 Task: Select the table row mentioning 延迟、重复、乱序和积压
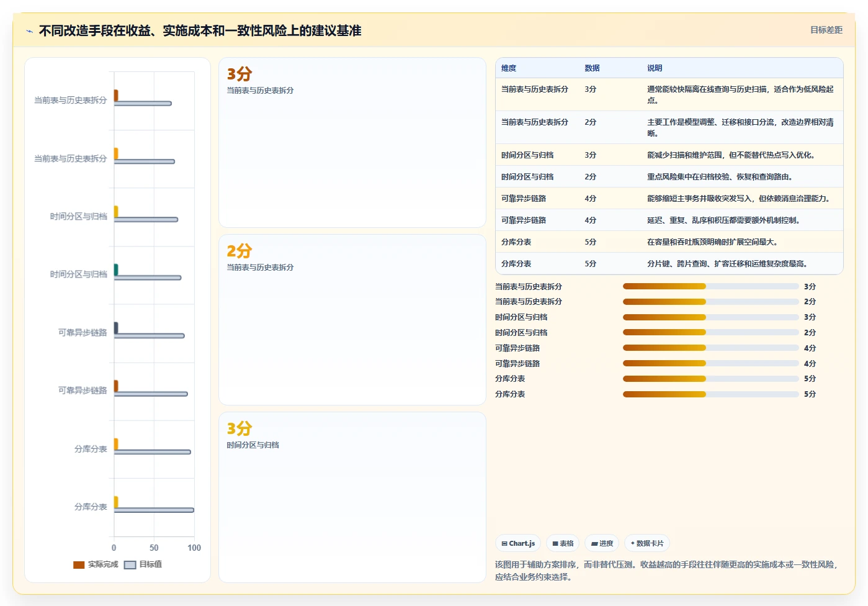(669, 220)
